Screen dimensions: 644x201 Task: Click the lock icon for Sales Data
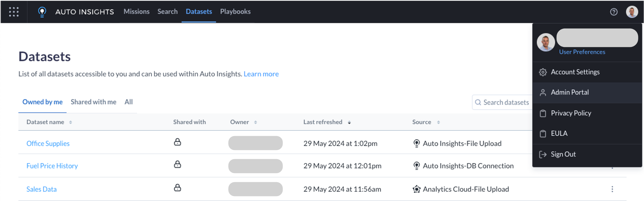[177, 188]
